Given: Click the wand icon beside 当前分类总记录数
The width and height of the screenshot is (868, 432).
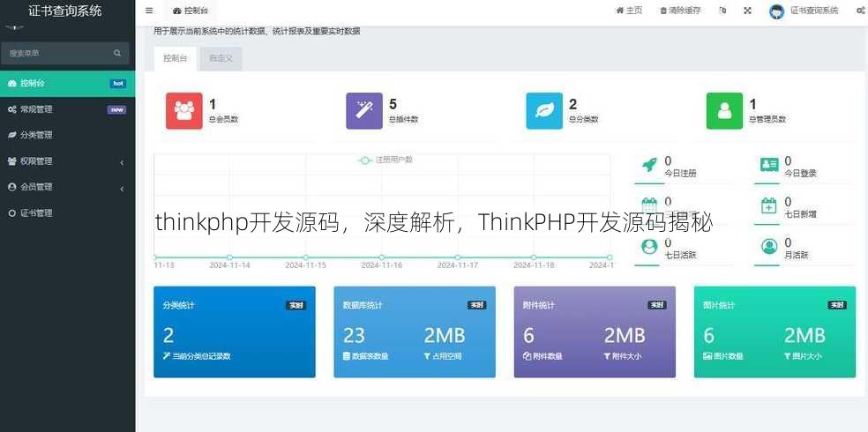Looking at the screenshot, I should pos(166,356).
